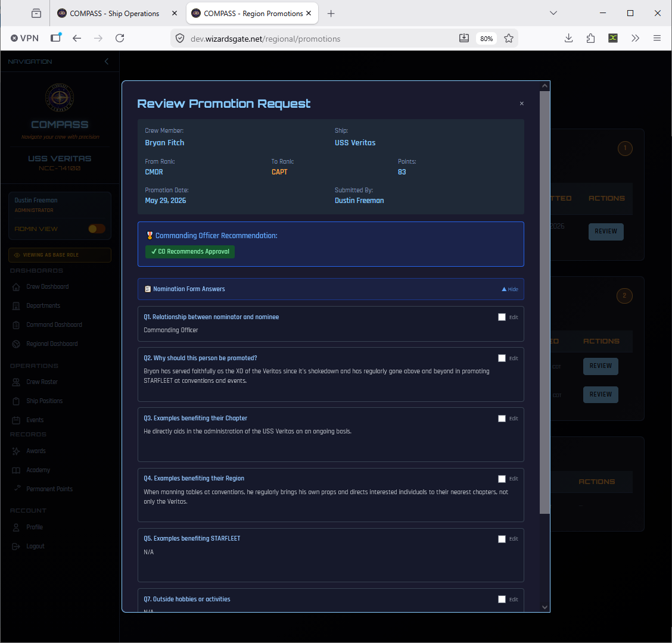Click the COMPASS emblem logo
The height and width of the screenshot is (643, 672).
coord(60,98)
